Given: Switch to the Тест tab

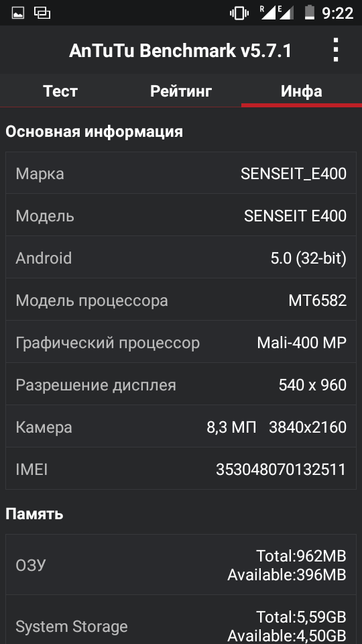Looking at the screenshot, I should click(x=60, y=91).
